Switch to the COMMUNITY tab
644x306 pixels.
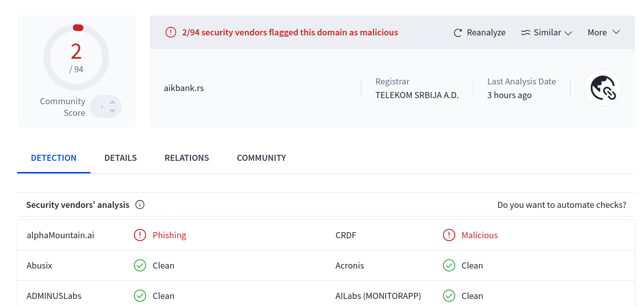point(261,158)
